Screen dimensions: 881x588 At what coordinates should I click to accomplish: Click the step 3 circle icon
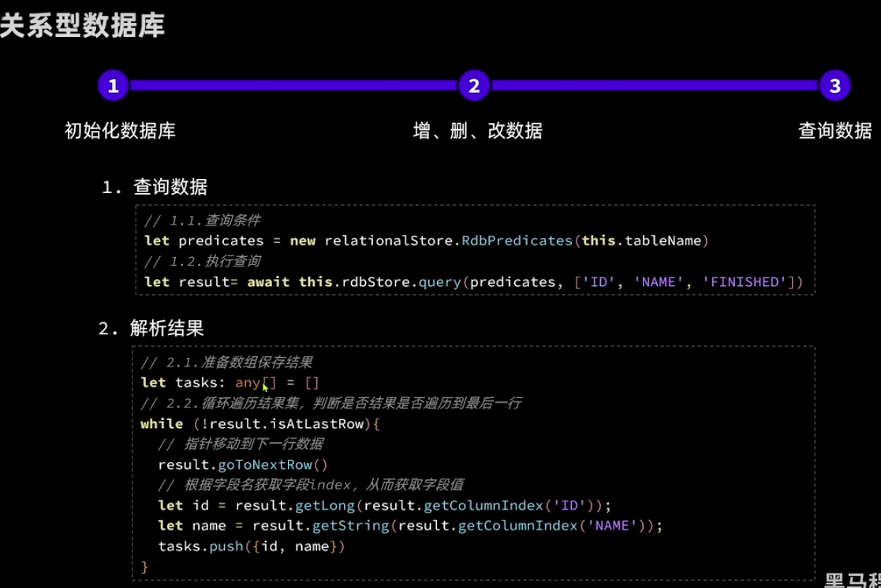pos(834,85)
